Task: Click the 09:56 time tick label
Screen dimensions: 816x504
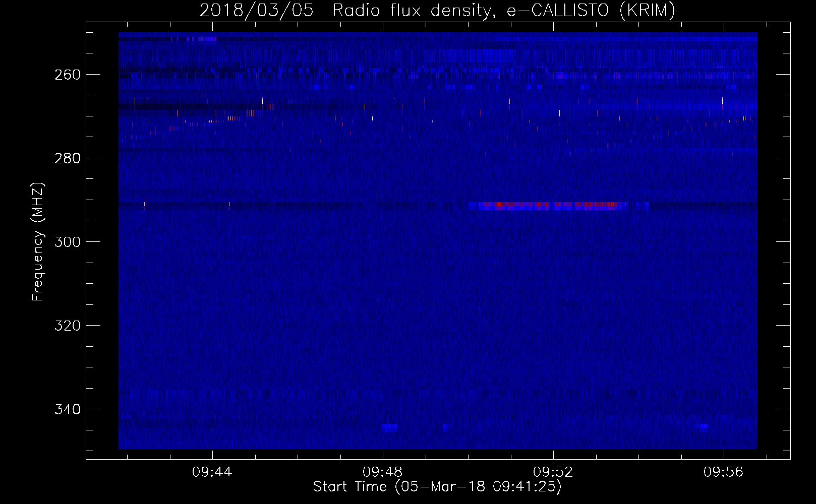Action: (724, 472)
